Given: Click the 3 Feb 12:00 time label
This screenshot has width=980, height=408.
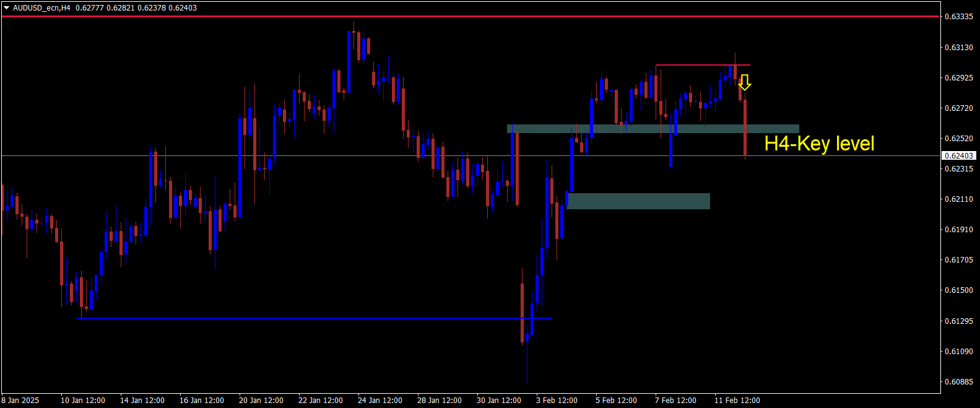Looking at the screenshot, I should coord(557,401).
